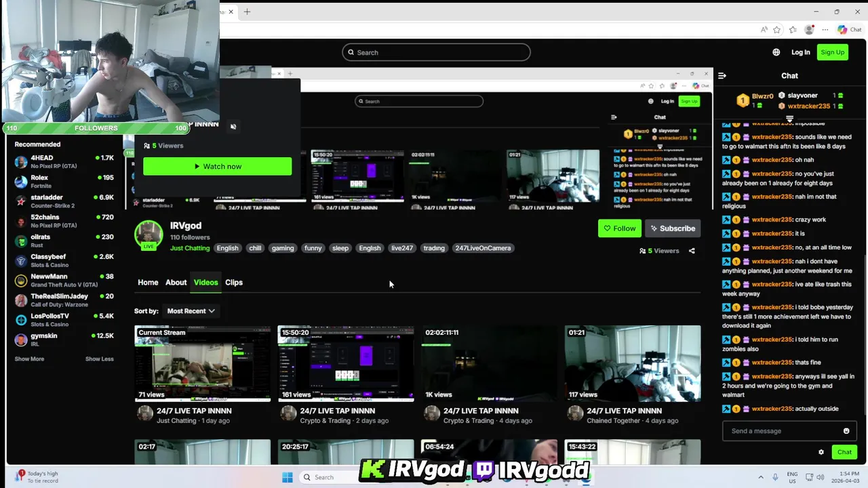
Task: Open the Copilot Chat button
Action: 850,30
